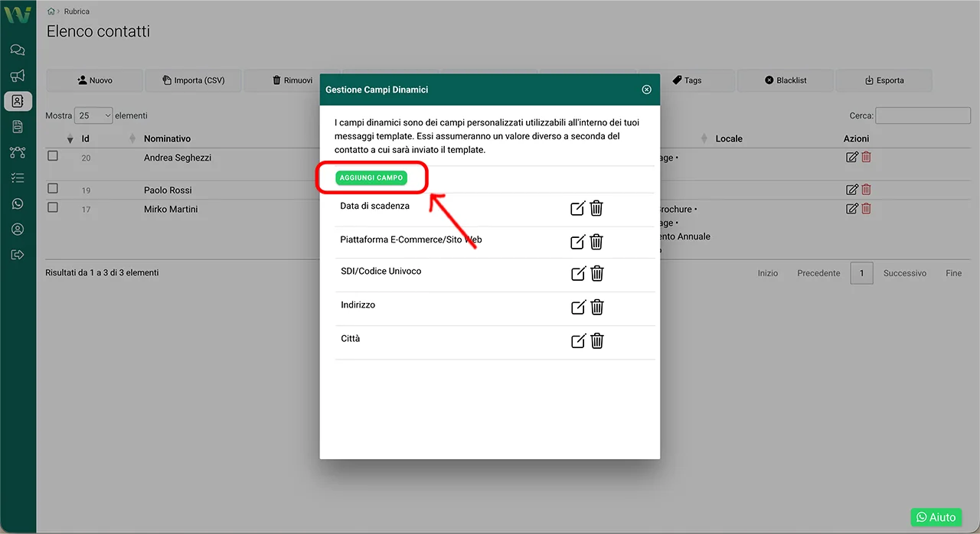
Task: Open the campaigns megaphone icon in sidebar
Action: pos(18,76)
